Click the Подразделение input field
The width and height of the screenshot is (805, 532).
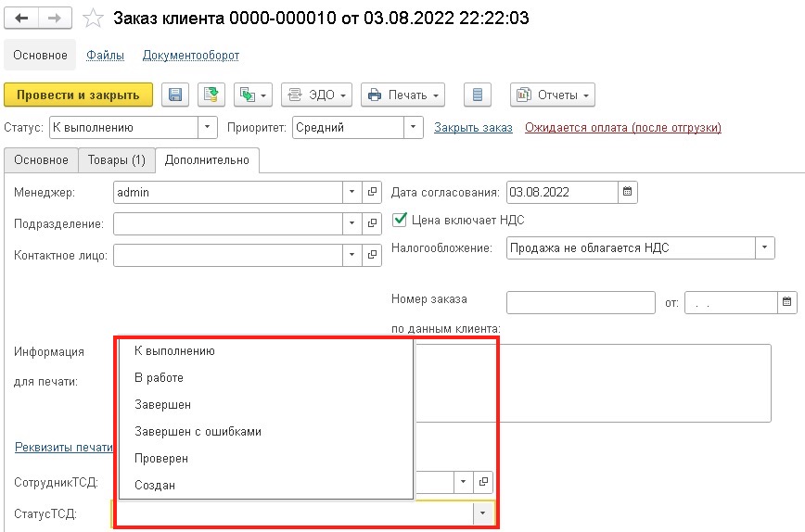228,223
